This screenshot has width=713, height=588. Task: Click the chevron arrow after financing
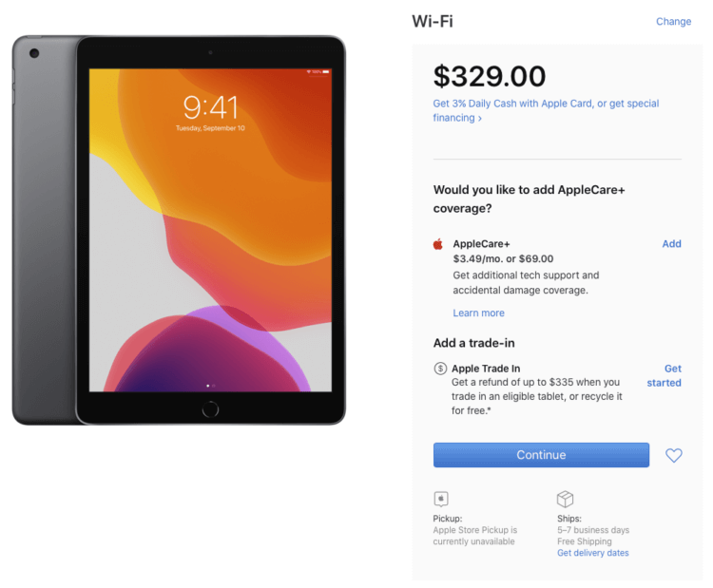point(480,119)
